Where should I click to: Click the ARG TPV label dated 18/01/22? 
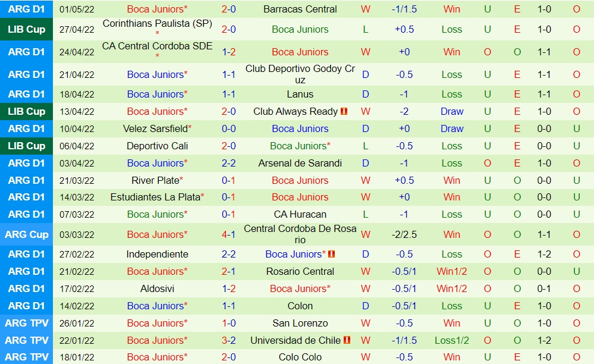(x=27, y=357)
